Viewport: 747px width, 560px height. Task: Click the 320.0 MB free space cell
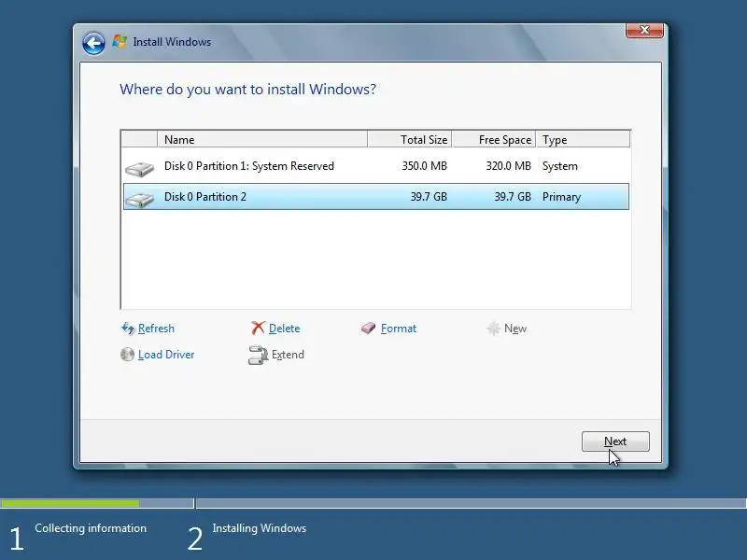508,166
